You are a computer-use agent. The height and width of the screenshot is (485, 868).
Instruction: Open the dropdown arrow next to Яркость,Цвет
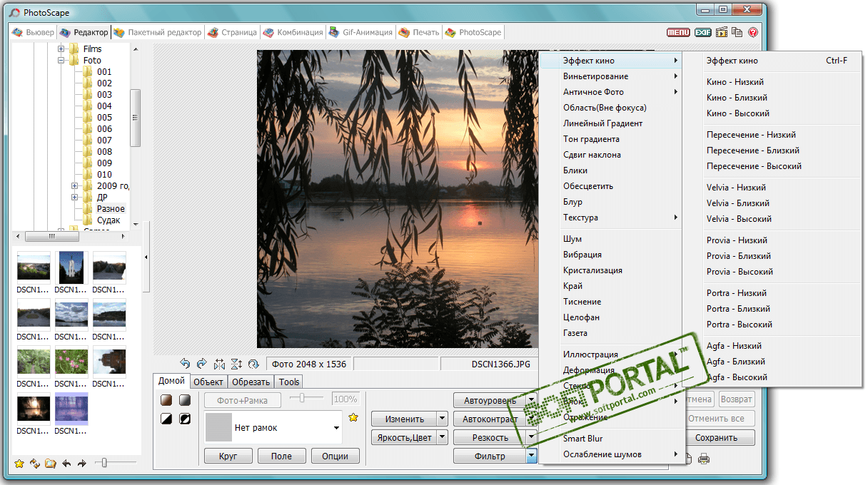pos(443,437)
